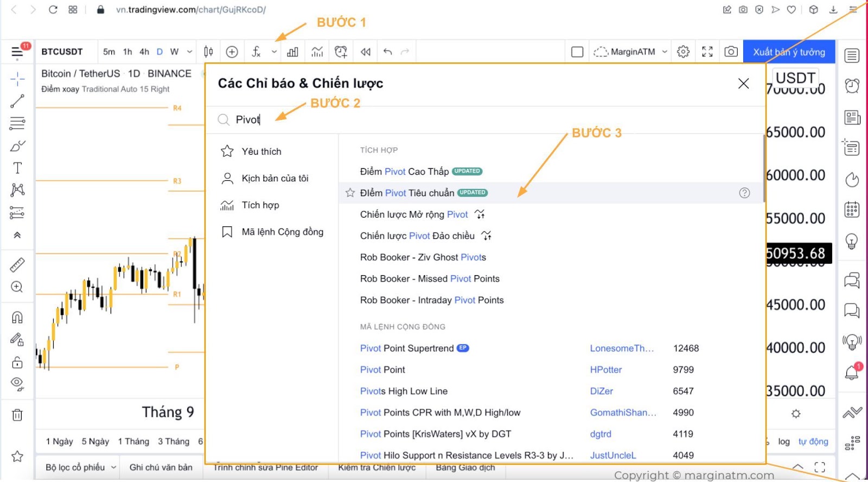Open indicator templates icon
868x482 pixels.
[317, 52]
